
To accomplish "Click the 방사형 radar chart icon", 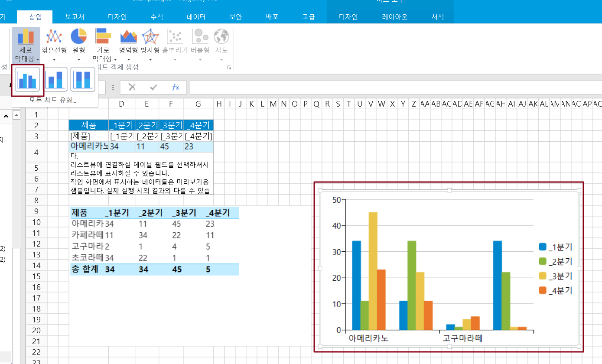I will click(x=150, y=36).
